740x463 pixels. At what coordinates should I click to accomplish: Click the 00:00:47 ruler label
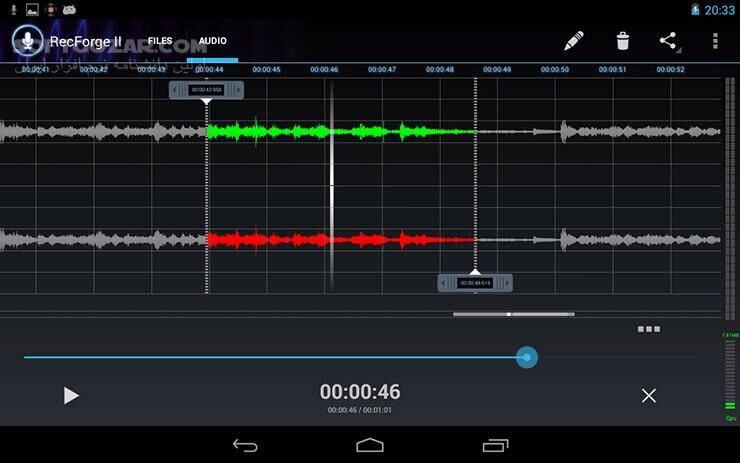coord(382,69)
